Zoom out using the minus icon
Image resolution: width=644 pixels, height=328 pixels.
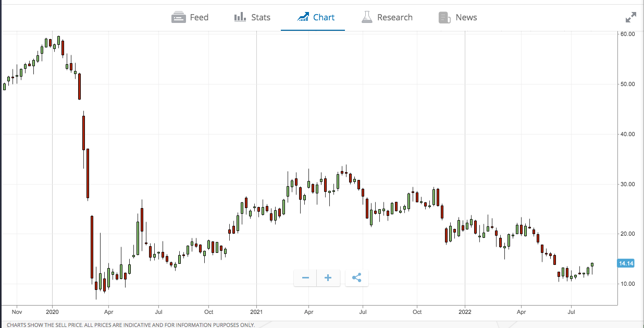pos(305,277)
